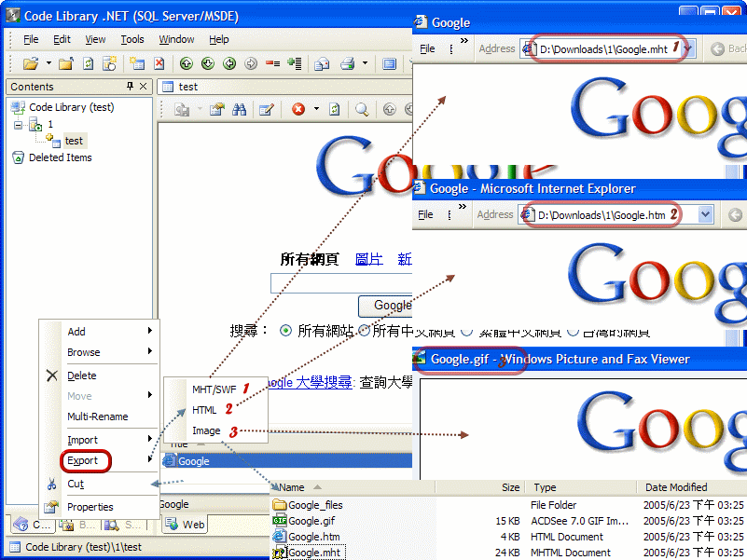Screen dimensions: 747x560
Task: Expand the Import submenu arrow
Action: click(x=150, y=439)
